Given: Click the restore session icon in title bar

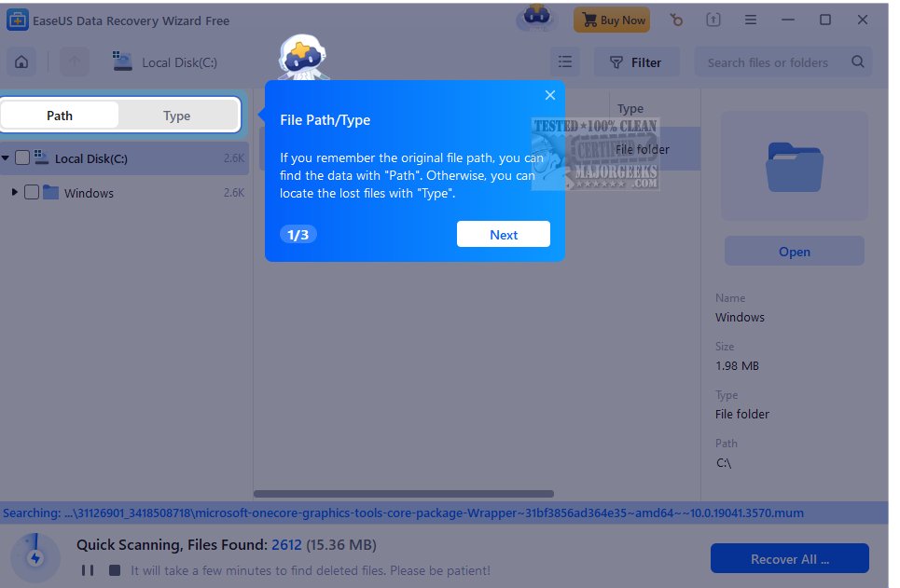Looking at the screenshot, I should tap(676, 21).
